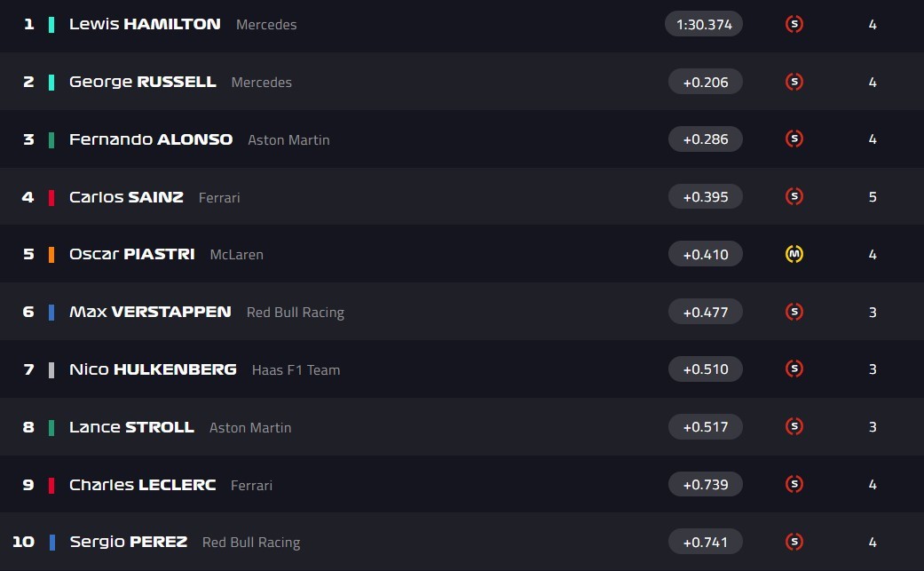
Task: Click soft tyre icon in Alonso's row
Action: pyautogui.click(x=794, y=139)
